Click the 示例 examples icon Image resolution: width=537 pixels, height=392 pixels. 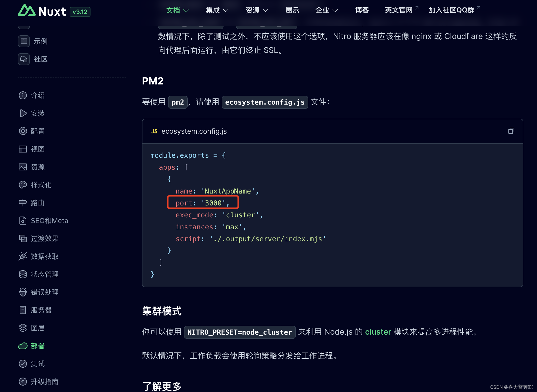click(24, 41)
